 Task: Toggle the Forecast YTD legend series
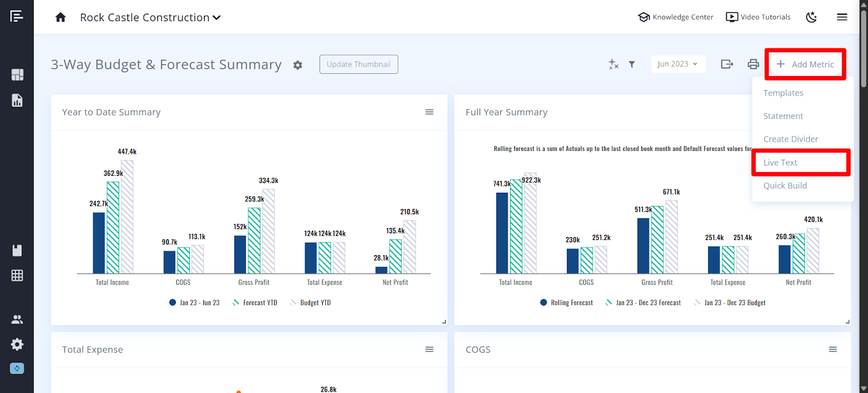click(255, 303)
